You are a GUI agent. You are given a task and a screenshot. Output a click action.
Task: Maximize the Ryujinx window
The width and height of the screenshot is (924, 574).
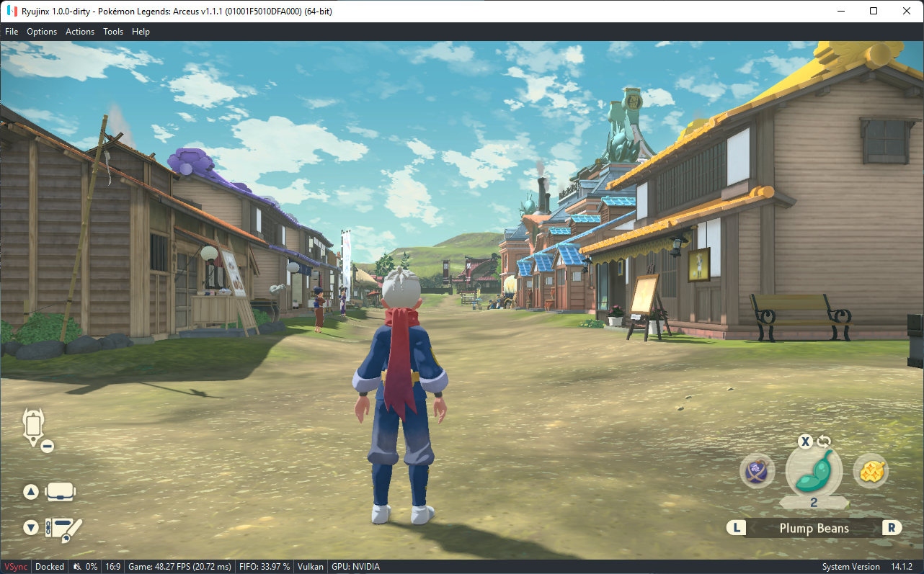click(x=874, y=11)
